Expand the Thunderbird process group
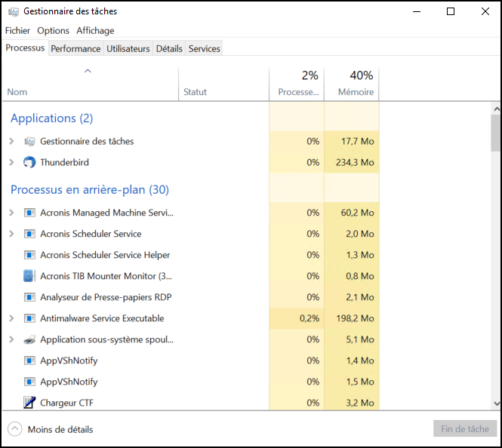Image resolution: width=502 pixels, height=448 pixels. pyautogui.click(x=11, y=162)
